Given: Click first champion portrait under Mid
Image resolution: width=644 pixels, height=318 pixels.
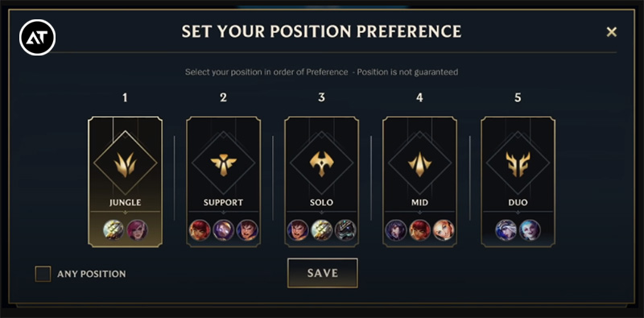Looking at the screenshot, I should coord(396,230).
